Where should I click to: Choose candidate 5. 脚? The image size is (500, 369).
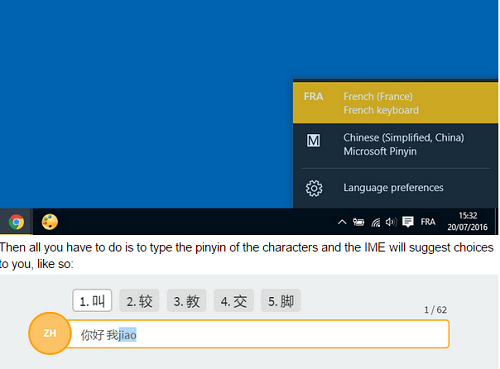tap(281, 301)
